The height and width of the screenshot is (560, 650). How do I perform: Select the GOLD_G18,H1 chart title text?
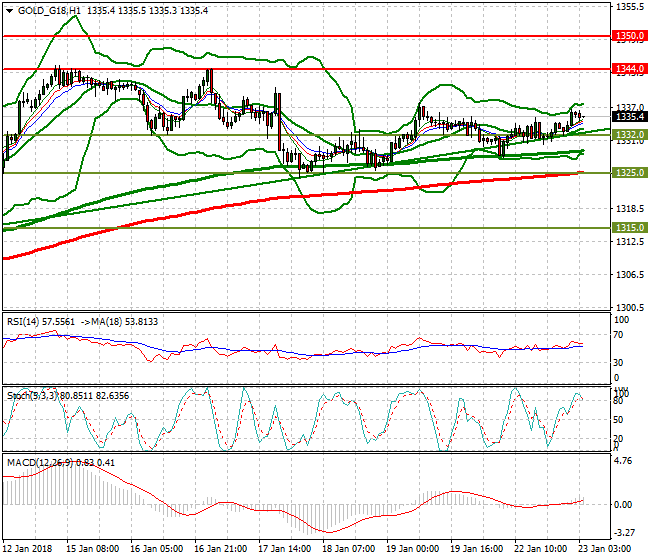49,11
